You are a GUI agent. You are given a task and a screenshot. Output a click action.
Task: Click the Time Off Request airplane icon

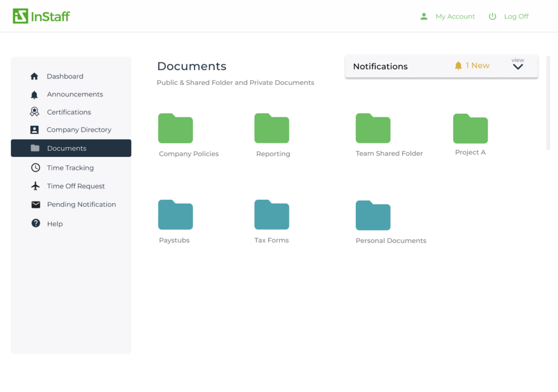[x=35, y=186]
